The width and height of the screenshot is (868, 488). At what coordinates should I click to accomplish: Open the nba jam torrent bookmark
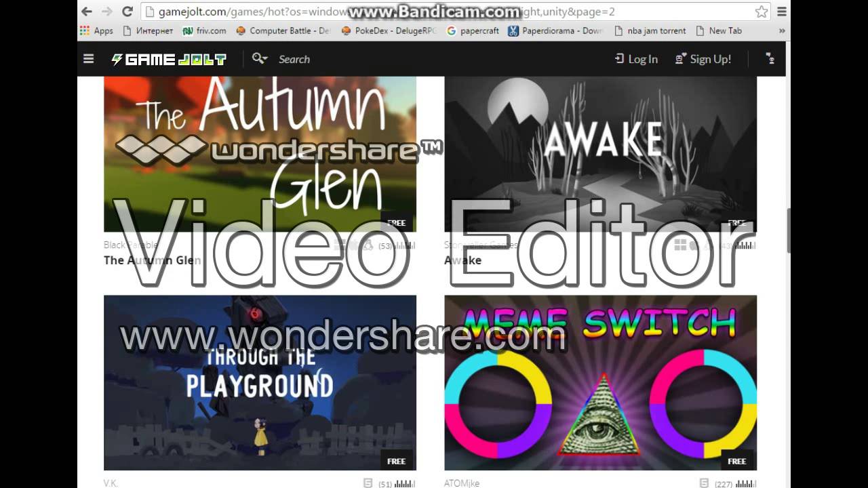point(650,30)
